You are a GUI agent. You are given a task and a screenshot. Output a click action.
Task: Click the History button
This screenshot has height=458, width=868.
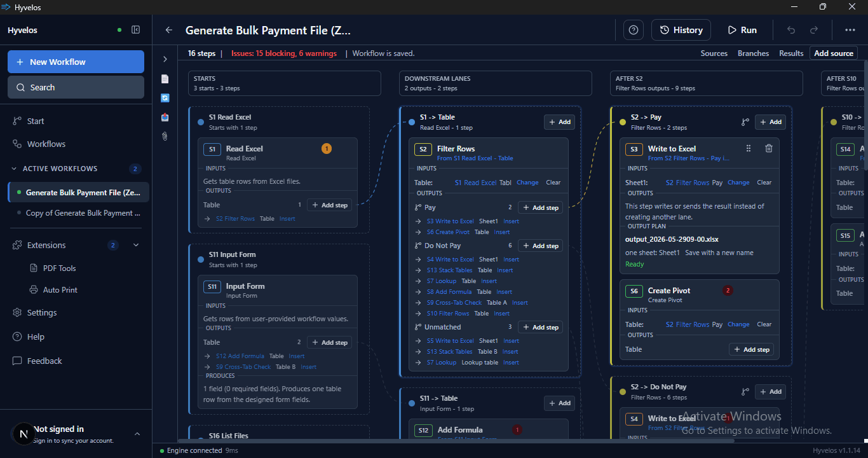[x=681, y=30]
